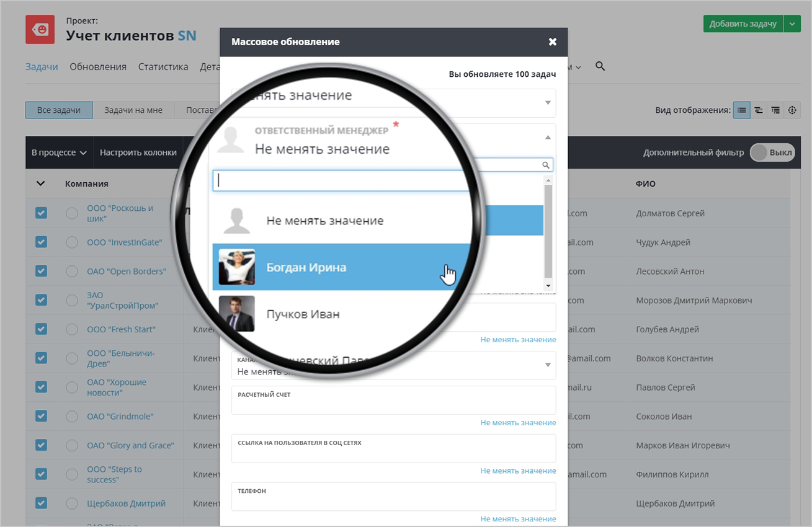Select the Задачи на мне filter tab
Image resolution: width=812 pixels, height=527 pixels.
[x=133, y=110]
